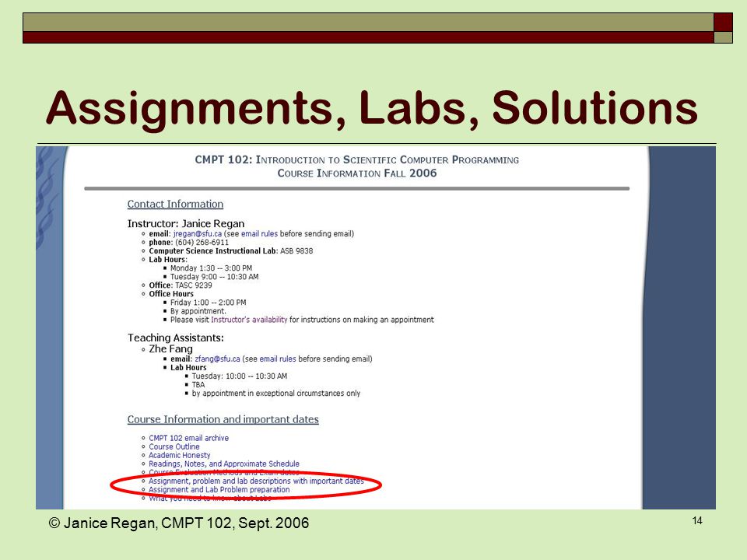The image size is (747, 560).
Task: Open the Instructor's availability link
Action: point(249,320)
